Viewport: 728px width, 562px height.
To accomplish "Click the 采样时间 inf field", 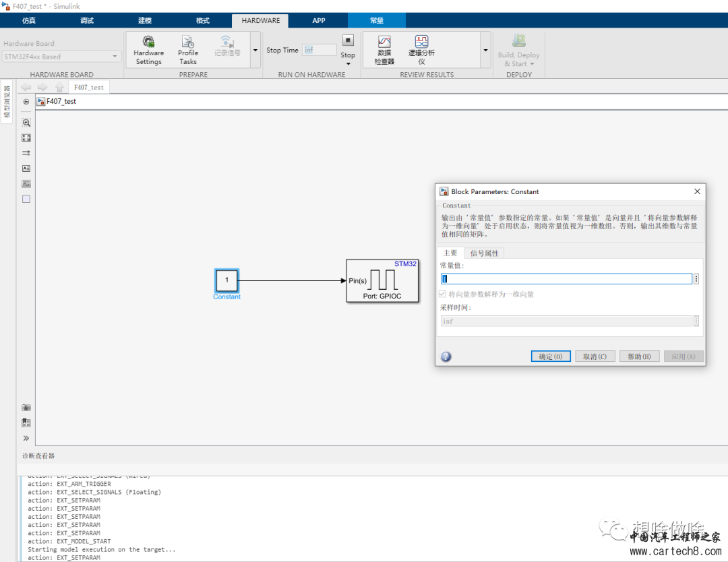I will coord(566,321).
